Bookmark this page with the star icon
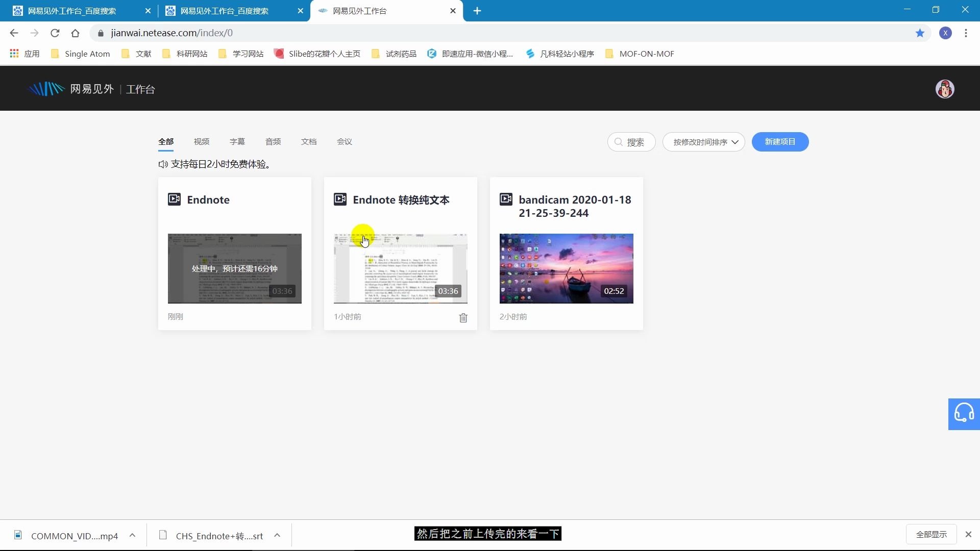The image size is (980, 551). click(x=920, y=33)
